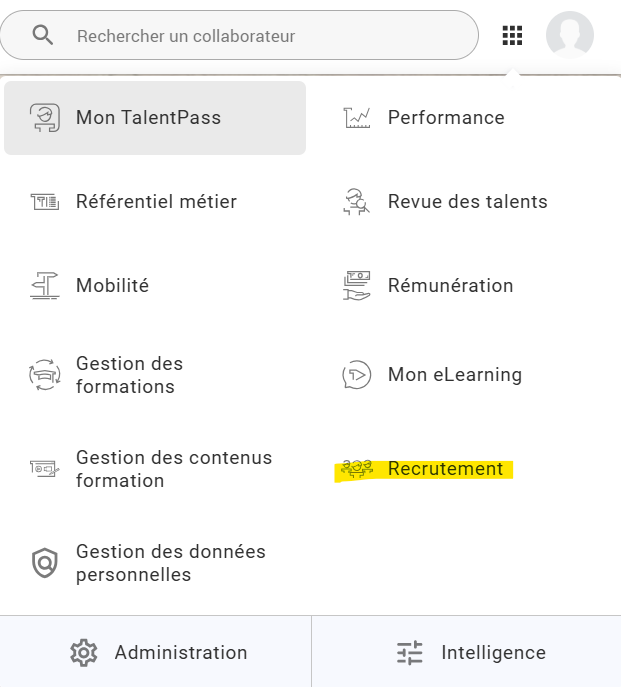Click the Référentiel métier icon
Screen dimensions: 621x687
[44, 202]
